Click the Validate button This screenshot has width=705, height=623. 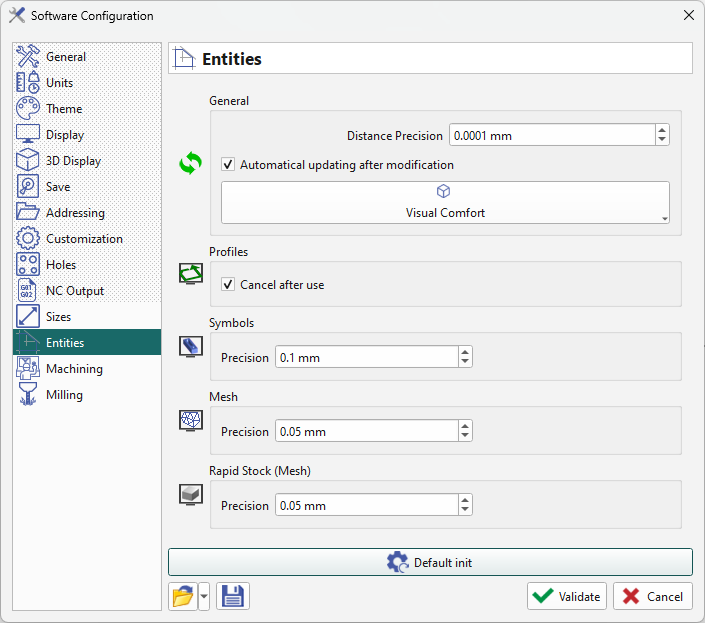coord(567,596)
